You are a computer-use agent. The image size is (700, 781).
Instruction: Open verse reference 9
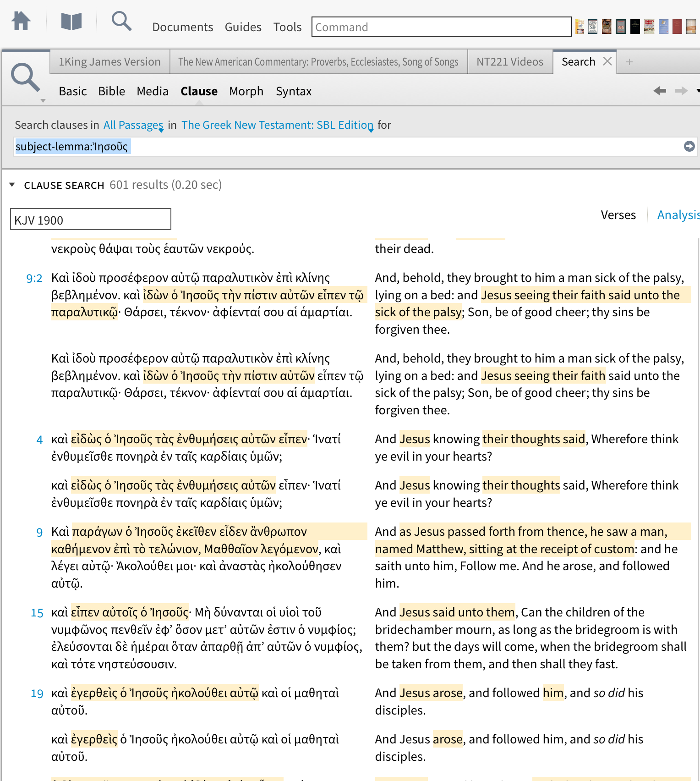(x=39, y=532)
